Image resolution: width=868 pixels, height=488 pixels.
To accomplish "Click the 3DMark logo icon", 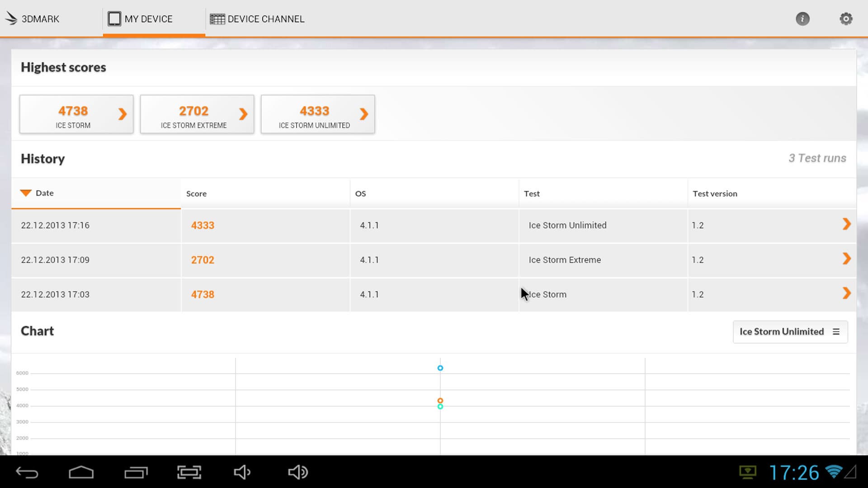I will [x=11, y=19].
